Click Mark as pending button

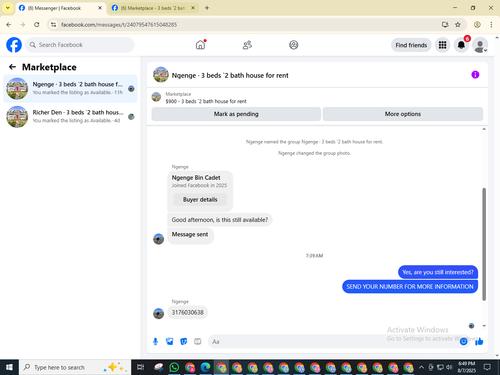pos(236,114)
